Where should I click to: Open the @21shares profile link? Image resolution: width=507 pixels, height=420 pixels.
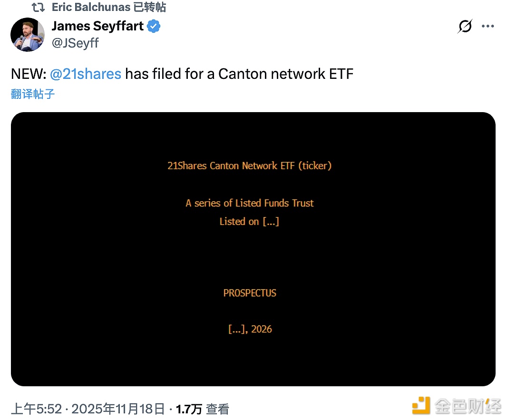[86, 74]
